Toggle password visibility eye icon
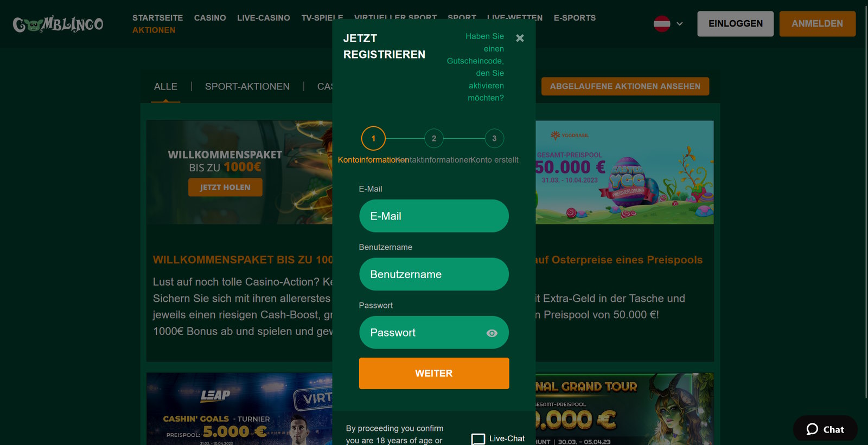The height and width of the screenshot is (445, 868). pyautogui.click(x=492, y=333)
